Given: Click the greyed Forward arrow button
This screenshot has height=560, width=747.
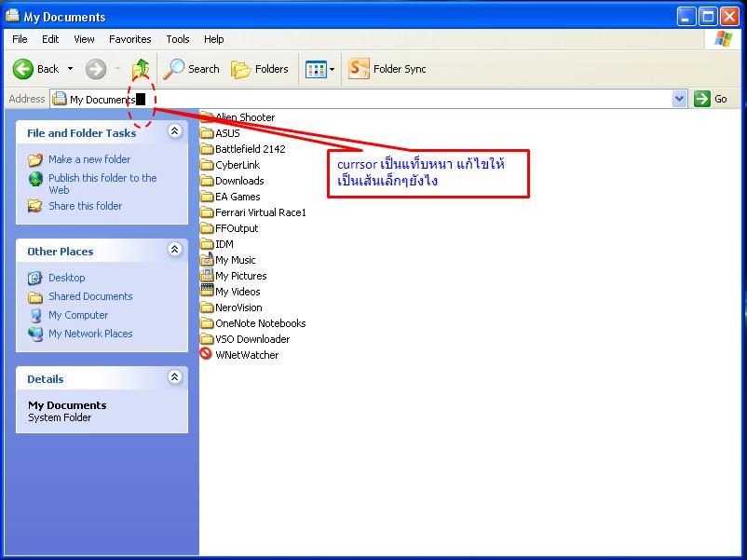Looking at the screenshot, I should (96, 69).
